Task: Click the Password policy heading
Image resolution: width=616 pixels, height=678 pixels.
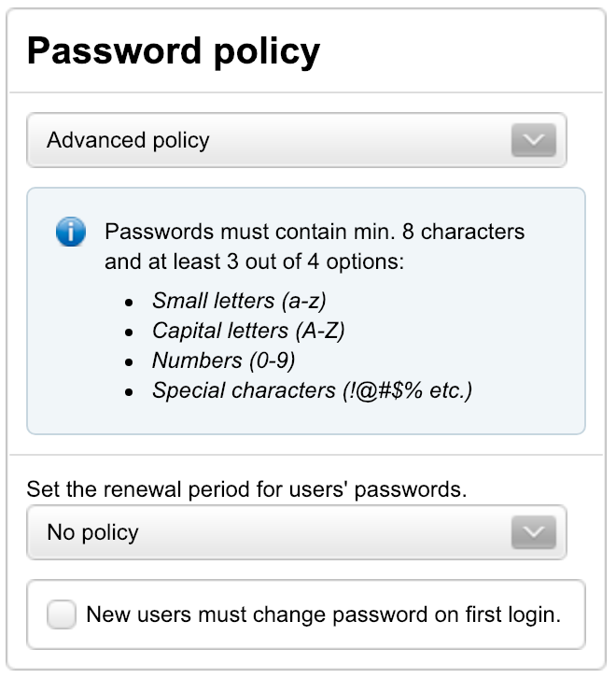Action: click(x=174, y=51)
